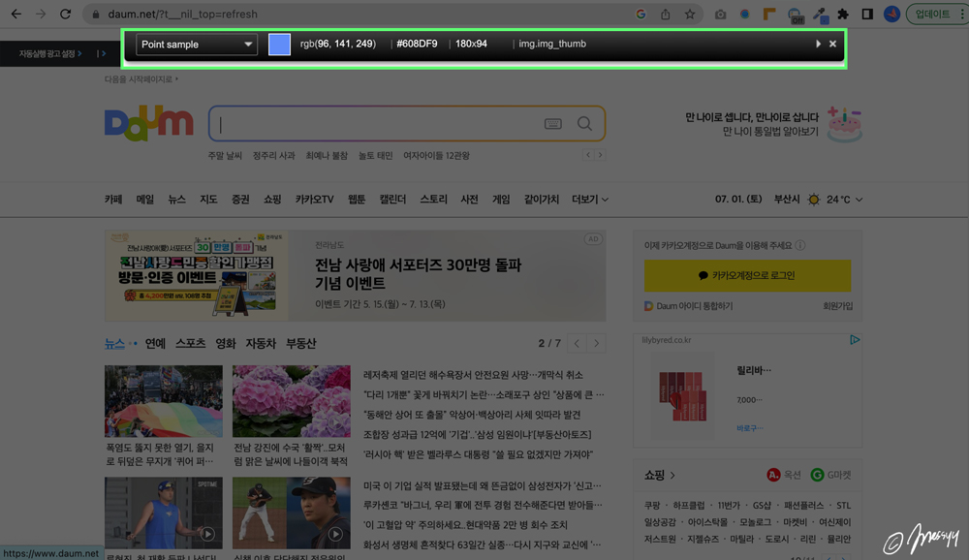The image size is (969, 560).
Task: Open the hydrangea flowers news thumbnail
Action: pos(291,401)
